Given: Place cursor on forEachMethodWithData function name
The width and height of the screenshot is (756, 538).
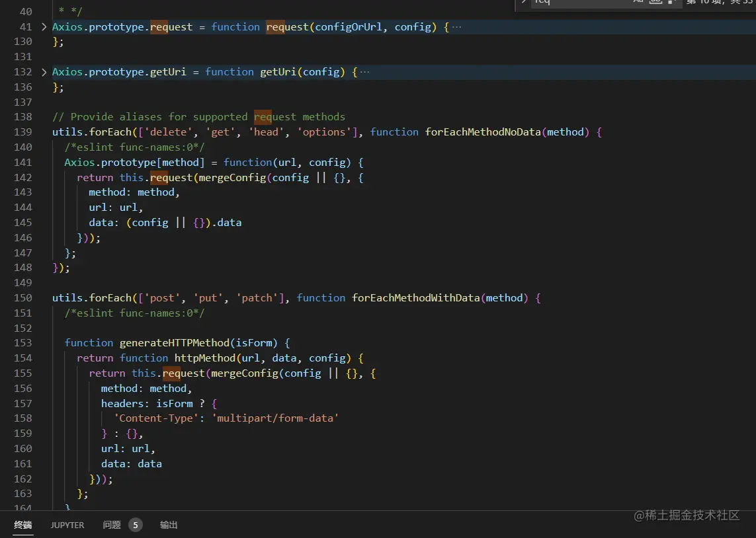Looking at the screenshot, I should coord(415,297).
